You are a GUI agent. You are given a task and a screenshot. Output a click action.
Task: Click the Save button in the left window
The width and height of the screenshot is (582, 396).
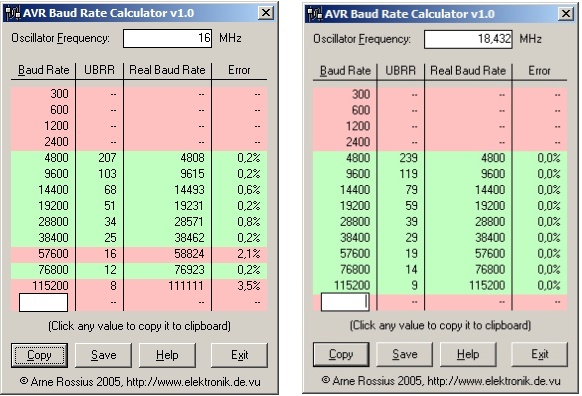(103, 355)
